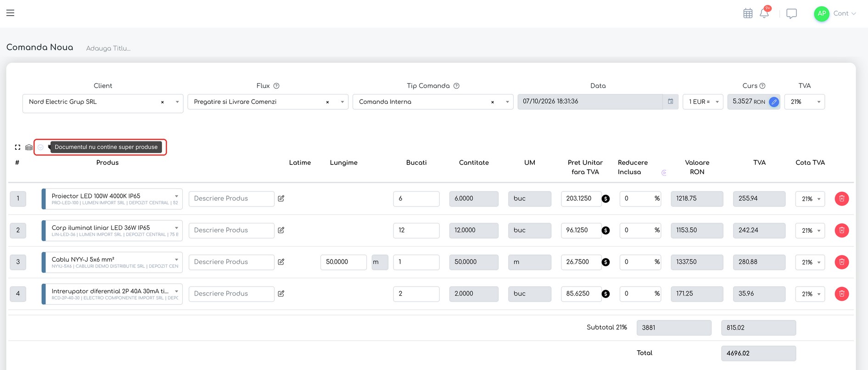Click the warehouse icon above the table
The height and width of the screenshot is (370, 868).
[29, 147]
